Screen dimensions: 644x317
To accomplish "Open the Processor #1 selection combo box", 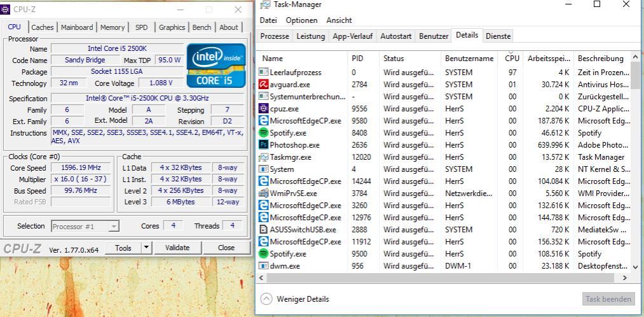I will [85, 227].
